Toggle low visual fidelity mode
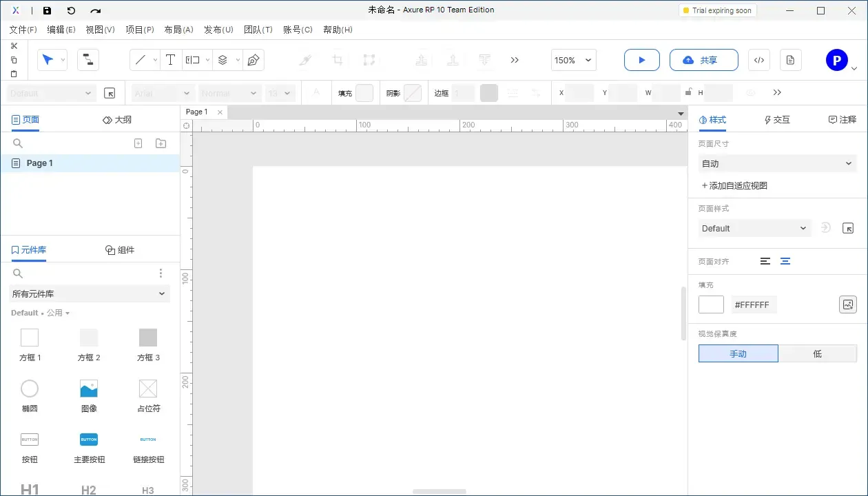 pos(818,353)
